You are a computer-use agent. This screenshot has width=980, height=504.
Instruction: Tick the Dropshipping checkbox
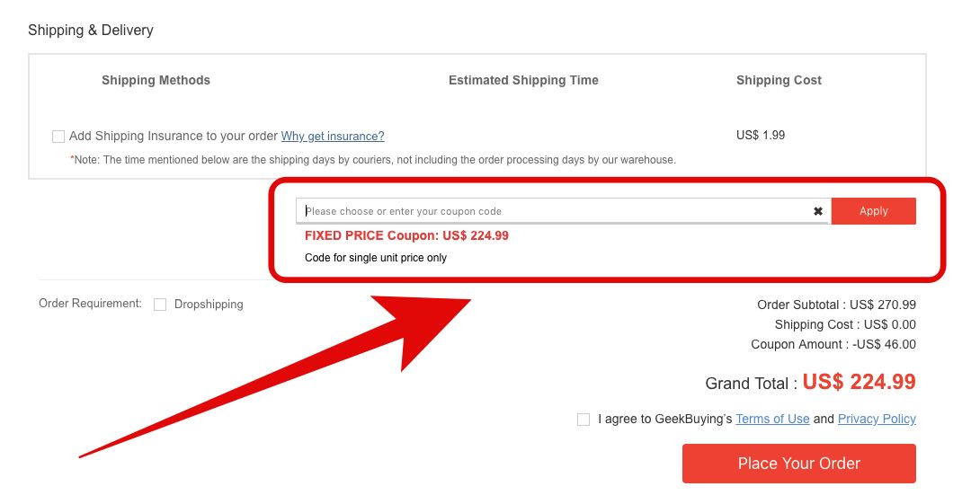(160, 305)
